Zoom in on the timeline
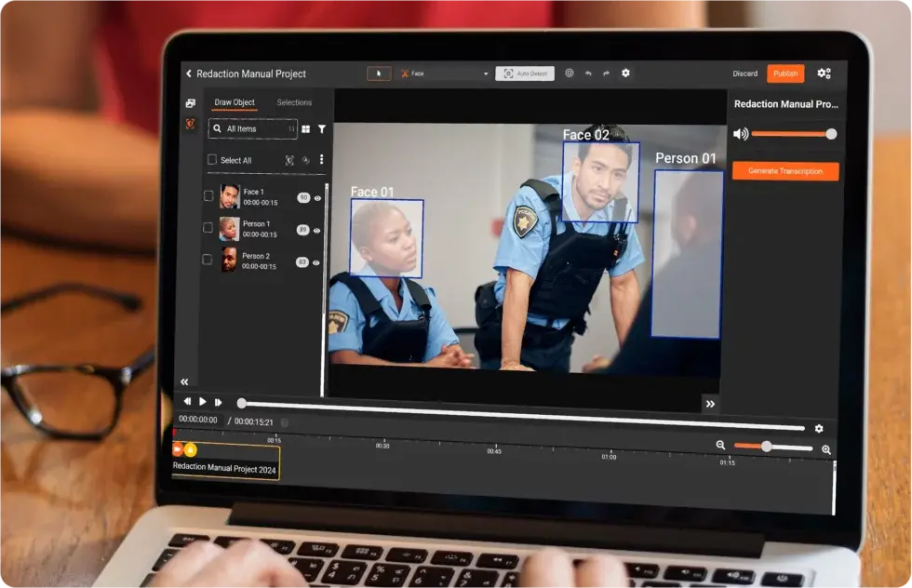The height and width of the screenshot is (588, 912). tap(826, 449)
